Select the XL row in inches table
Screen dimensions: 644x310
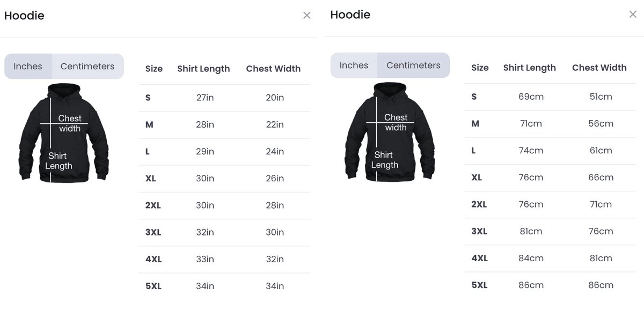224,179
